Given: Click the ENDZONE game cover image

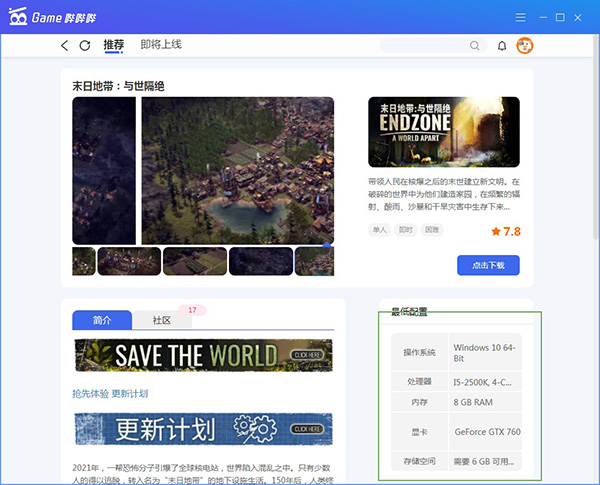Looking at the screenshot, I should pyautogui.click(x=444, y=131).
